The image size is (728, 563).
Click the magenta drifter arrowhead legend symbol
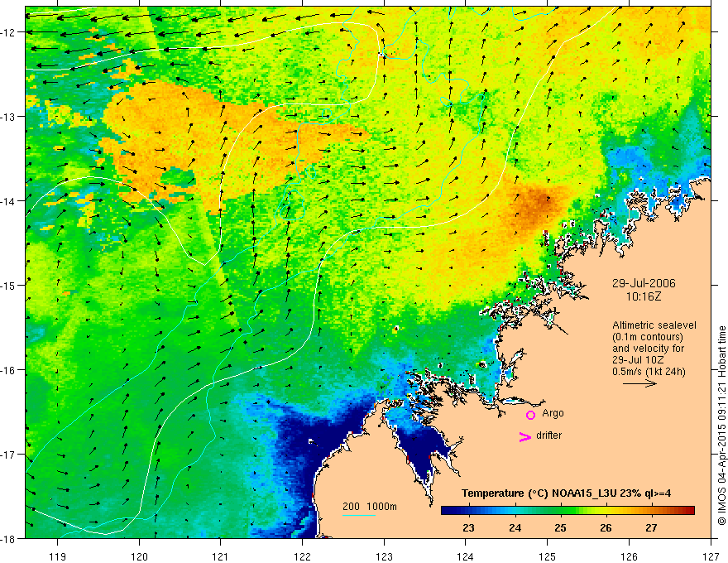pos(524,436)
